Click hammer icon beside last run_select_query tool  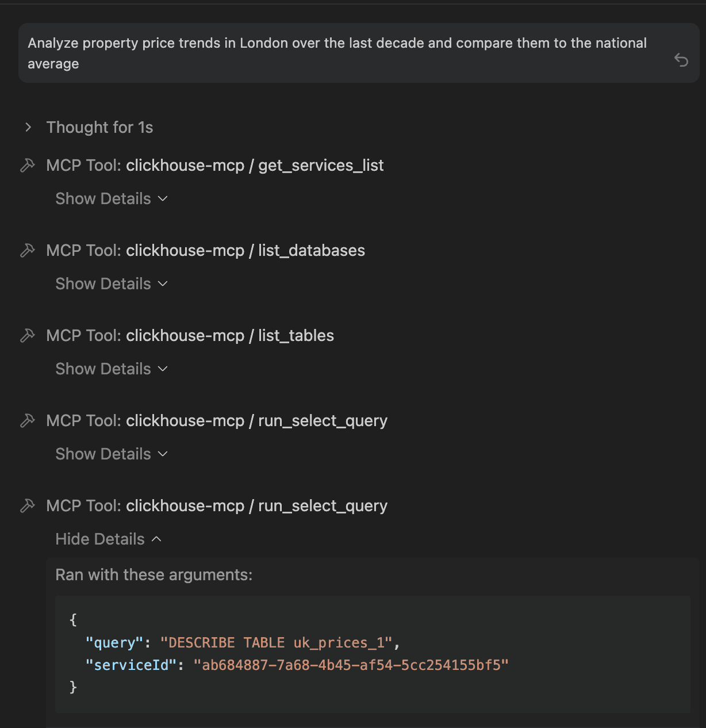pyautogui.click(x=28, y=506)
